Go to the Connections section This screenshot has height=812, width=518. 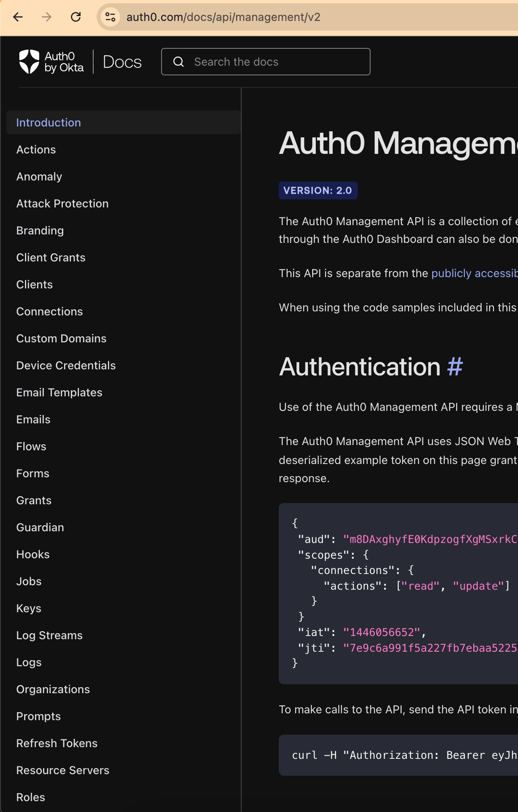(50, 311)
